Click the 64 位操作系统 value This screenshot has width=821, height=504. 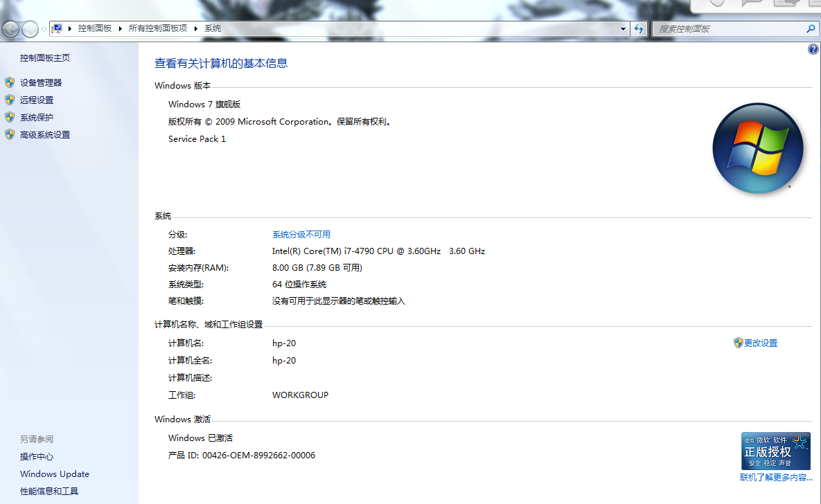pos(299,284)
